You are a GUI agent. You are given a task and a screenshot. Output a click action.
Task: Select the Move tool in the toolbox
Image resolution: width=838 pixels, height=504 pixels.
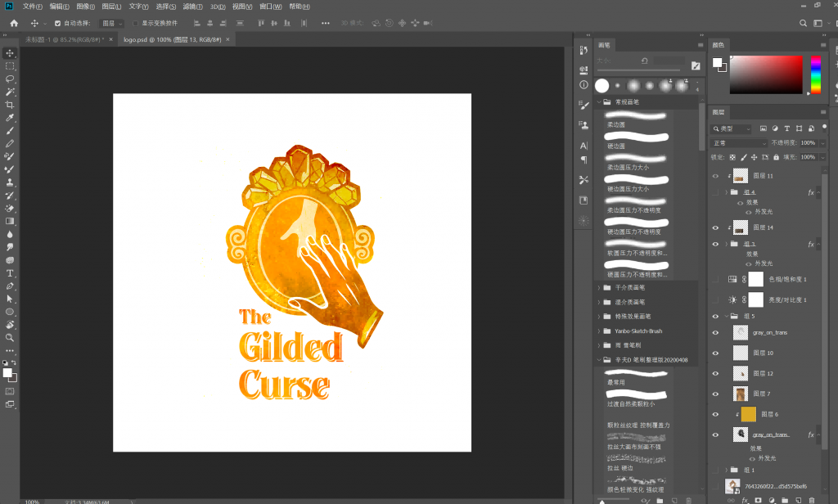10,53
